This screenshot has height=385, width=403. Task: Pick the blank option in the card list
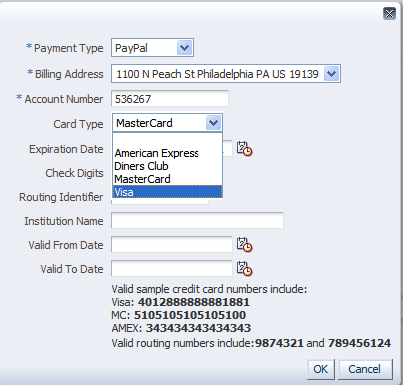tap(167, 140)
